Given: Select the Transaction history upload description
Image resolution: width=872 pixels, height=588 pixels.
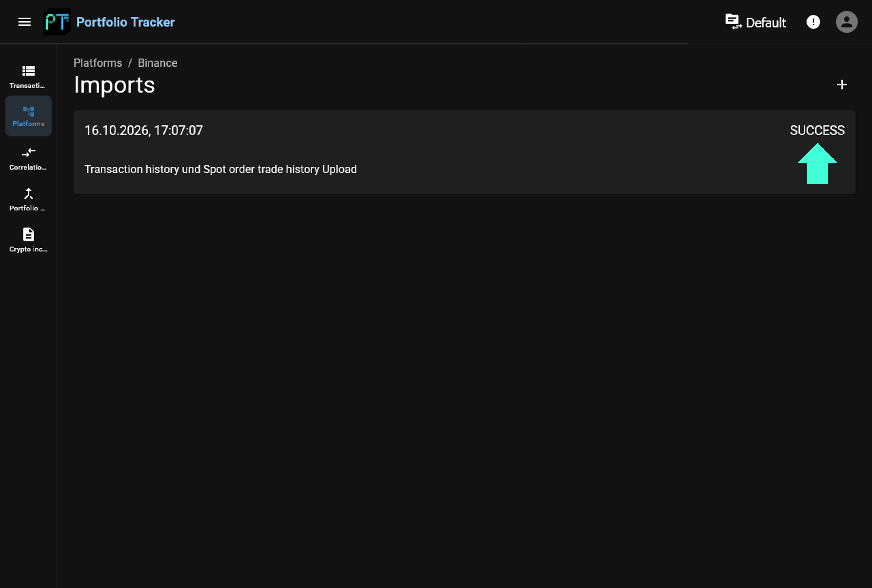Looking at the screenshot, I should coord(220,169).
